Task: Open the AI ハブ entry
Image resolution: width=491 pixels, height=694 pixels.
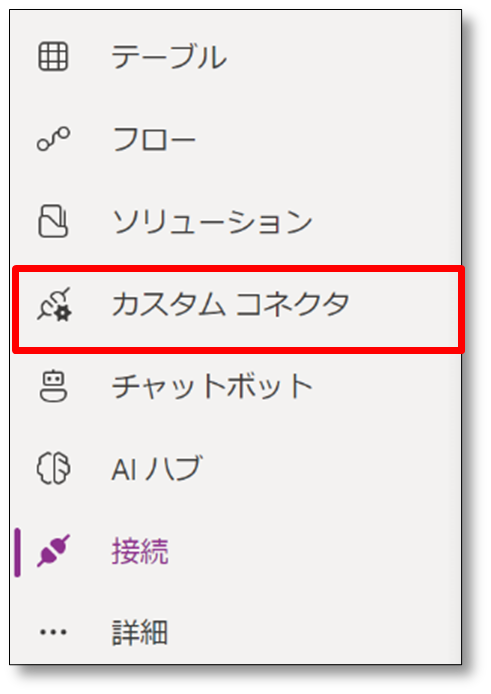Action: coord(236,468)
